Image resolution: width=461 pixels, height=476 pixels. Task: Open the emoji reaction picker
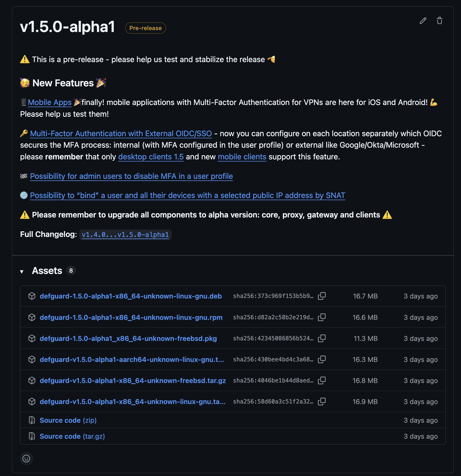pos(26,458)
